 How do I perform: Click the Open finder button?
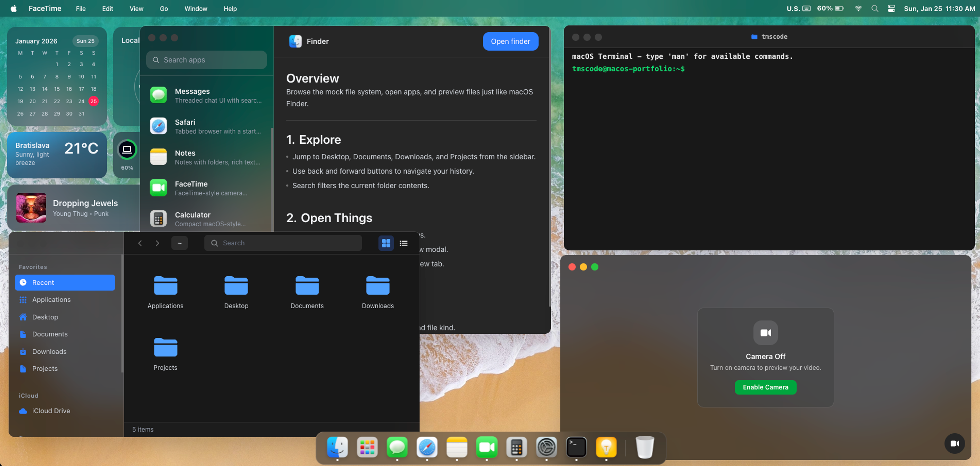[x=510, y=41]
